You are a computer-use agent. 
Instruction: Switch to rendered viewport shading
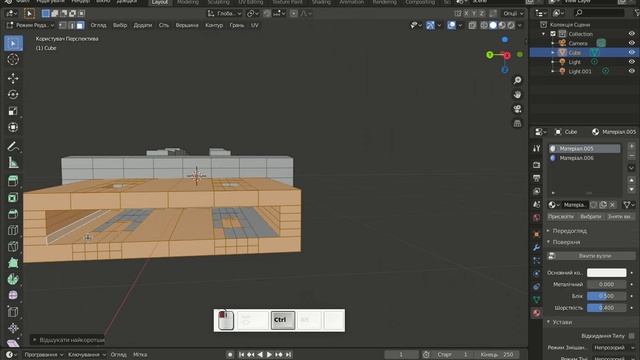point(511,25)
